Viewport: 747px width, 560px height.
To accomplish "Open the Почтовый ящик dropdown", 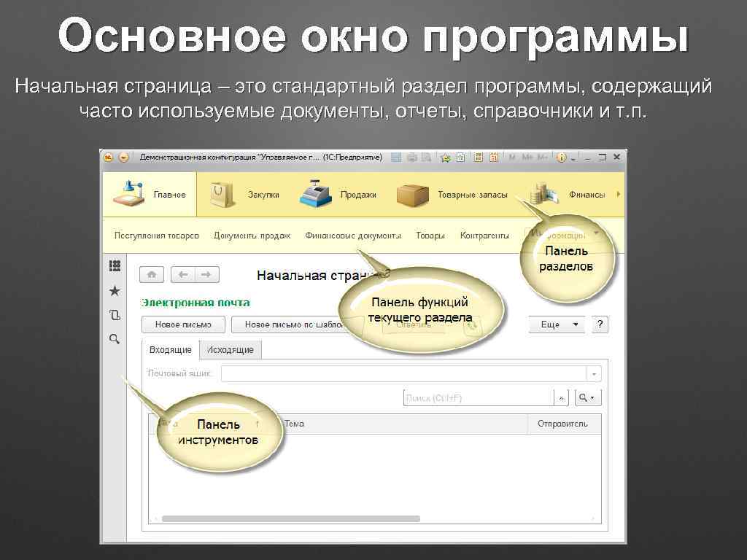I will pos(593,373).
